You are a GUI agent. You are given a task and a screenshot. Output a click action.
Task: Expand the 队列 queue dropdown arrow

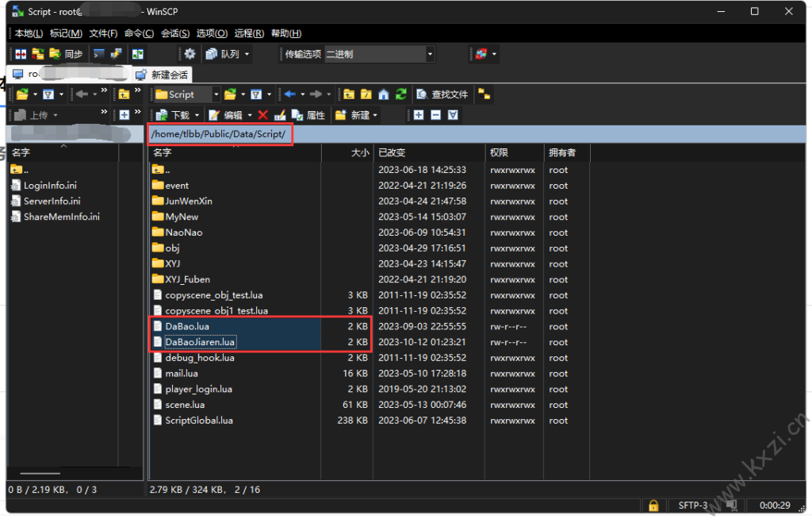tap(247, 54)
